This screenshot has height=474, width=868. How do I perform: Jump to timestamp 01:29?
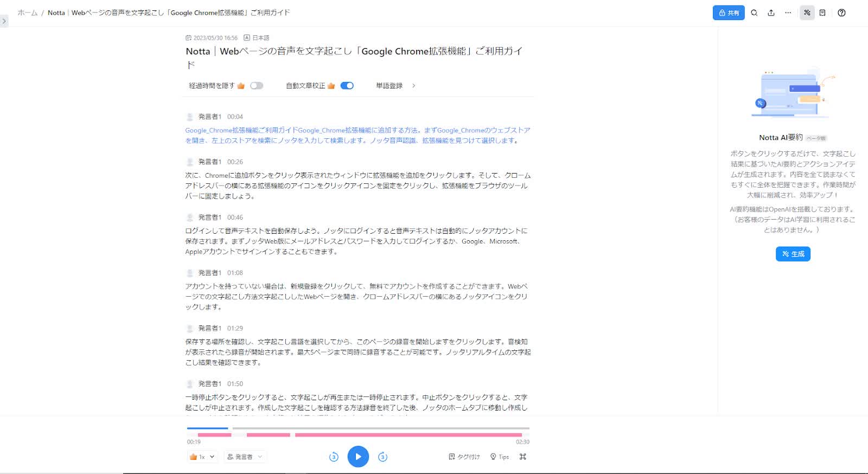pos(235,328)
